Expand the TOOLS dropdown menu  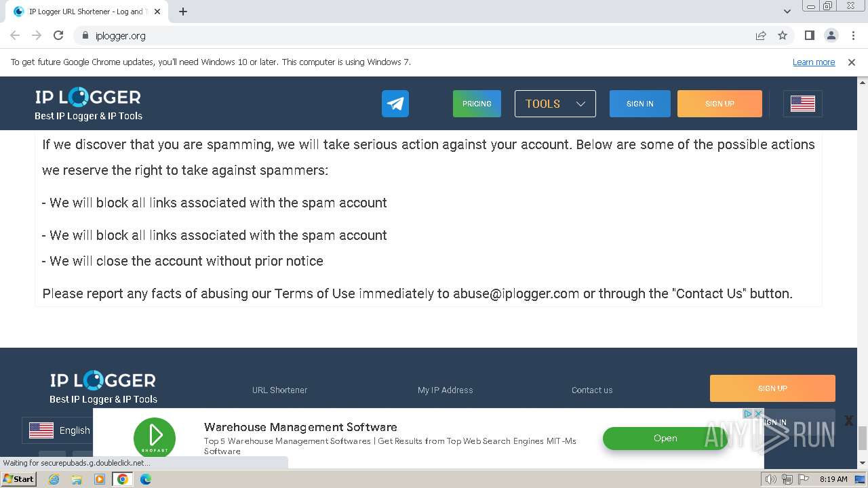click(555, 104)
